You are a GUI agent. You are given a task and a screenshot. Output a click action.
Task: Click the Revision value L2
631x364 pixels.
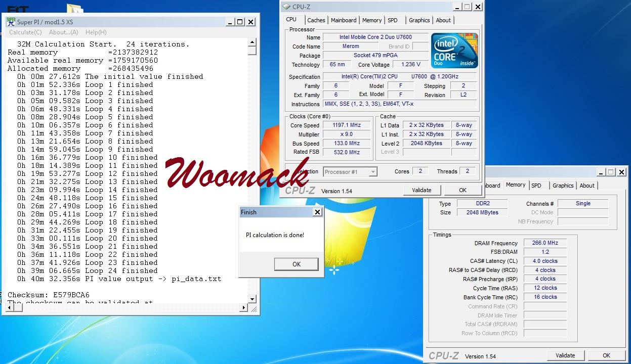click(464, 95)
